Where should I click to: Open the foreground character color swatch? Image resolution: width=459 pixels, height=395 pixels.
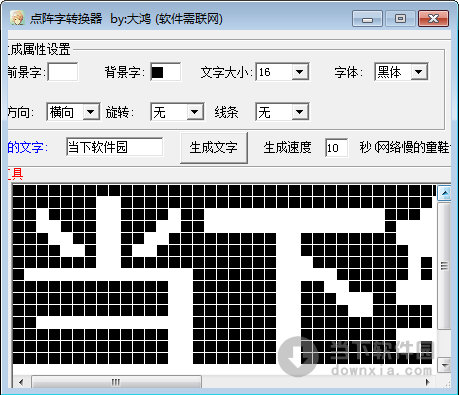point(63,72)
